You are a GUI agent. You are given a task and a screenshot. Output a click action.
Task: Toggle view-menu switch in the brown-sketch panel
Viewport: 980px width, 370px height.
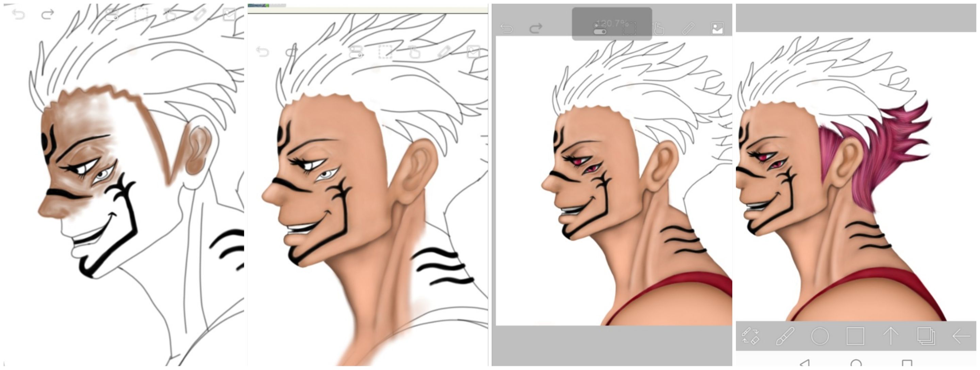click(x=112, y=14)
